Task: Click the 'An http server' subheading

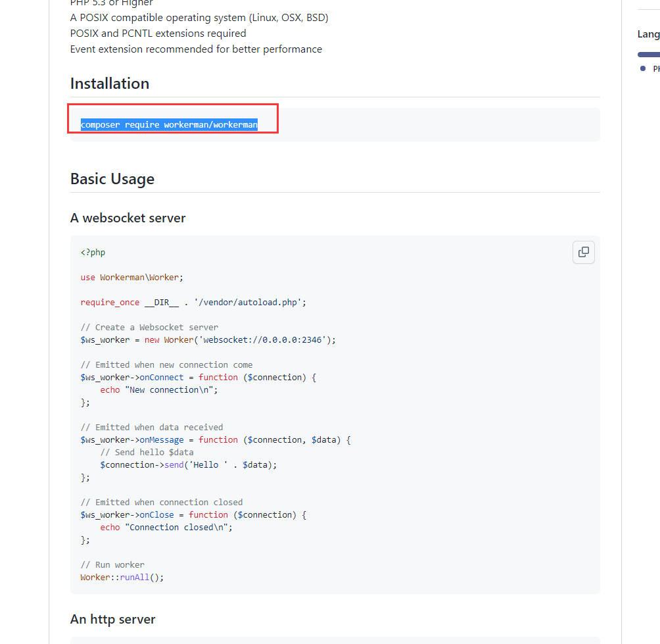Action: tap(113, 619)
